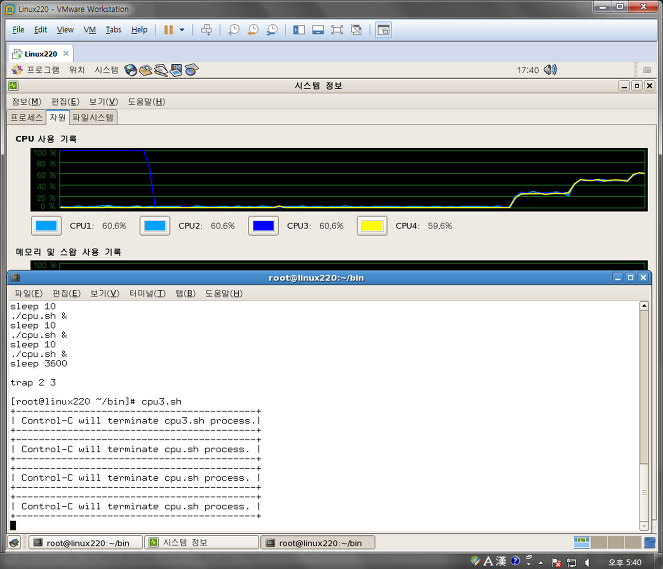
Task: Launch the web browser from GNOME panel
Action: tap(131, 70)
